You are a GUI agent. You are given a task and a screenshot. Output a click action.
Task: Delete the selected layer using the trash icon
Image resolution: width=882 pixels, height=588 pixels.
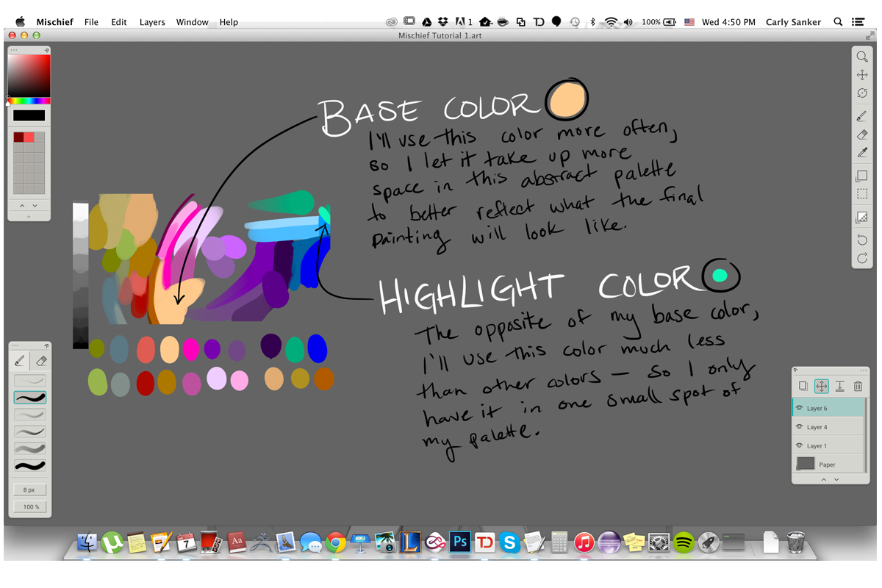coord(858,386)
